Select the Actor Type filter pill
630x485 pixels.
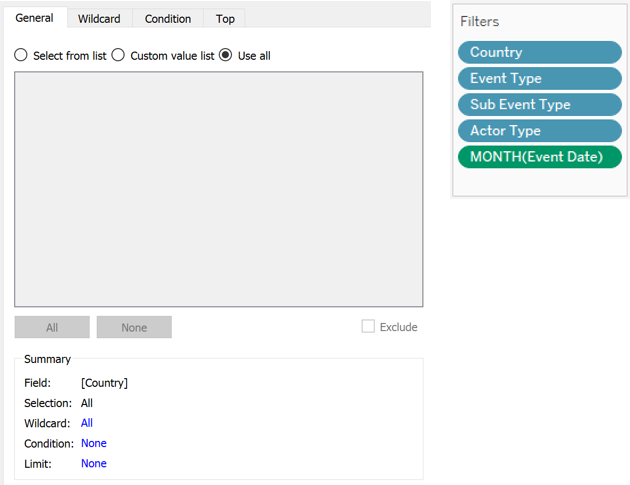(x=540, y=131)
